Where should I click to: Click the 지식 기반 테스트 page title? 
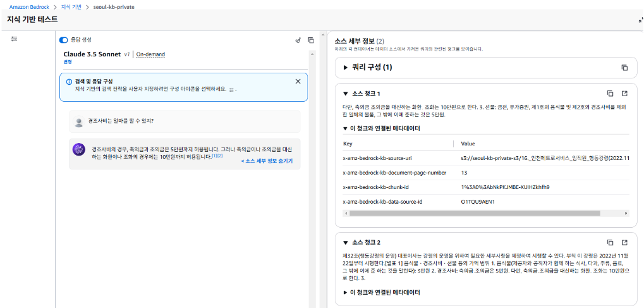tap(32, 20)
